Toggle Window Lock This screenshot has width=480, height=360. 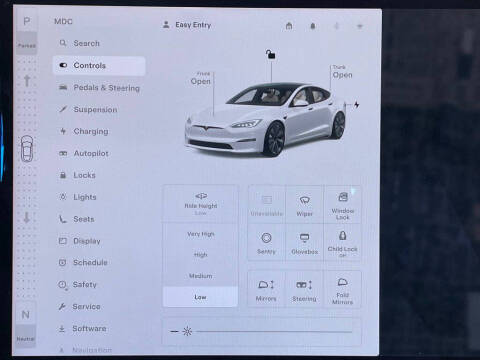343,205
